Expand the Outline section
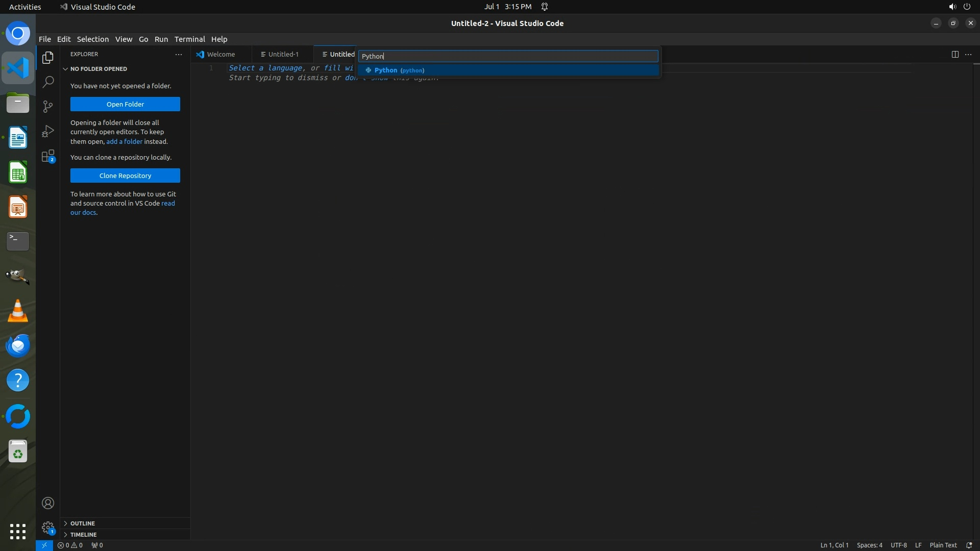Viewport: 980px width, 551px height. pos(83,523)
